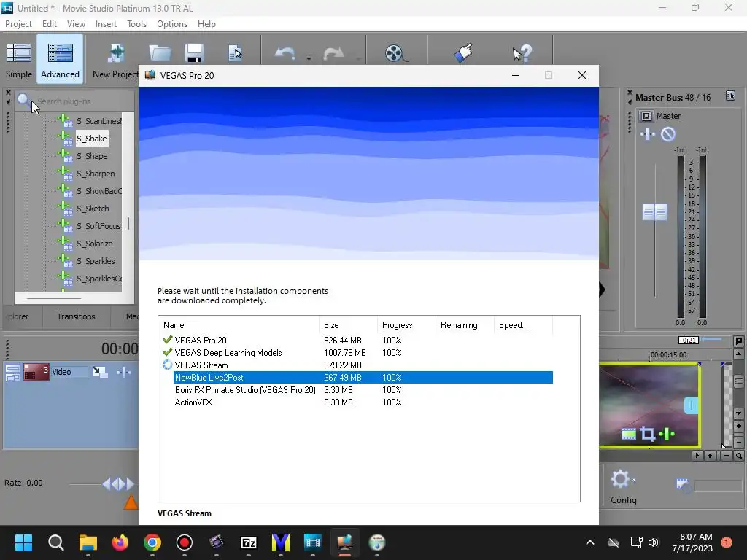747x560 pixels.
Task: Switch to the Transitions tab
Action: (x=76, y=316)
